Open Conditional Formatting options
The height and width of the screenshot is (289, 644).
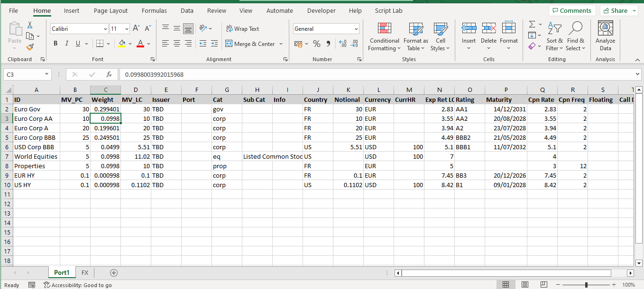tap(384, 37)
